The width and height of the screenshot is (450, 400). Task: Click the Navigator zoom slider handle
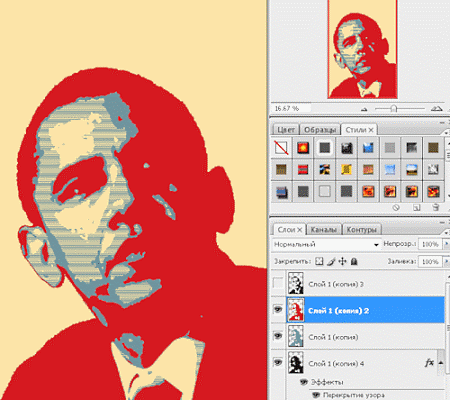[394, 109]
